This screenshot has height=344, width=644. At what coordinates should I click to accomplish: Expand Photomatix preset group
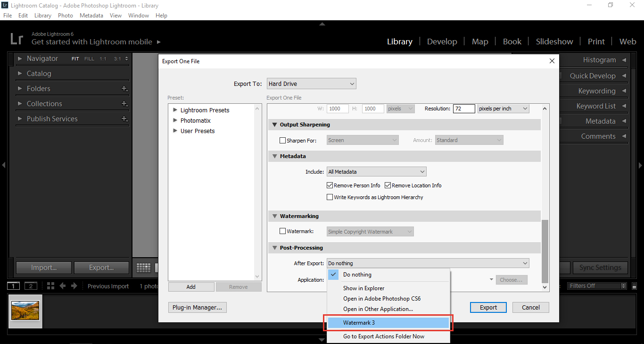pyautogui.click(x=175, y=120)
